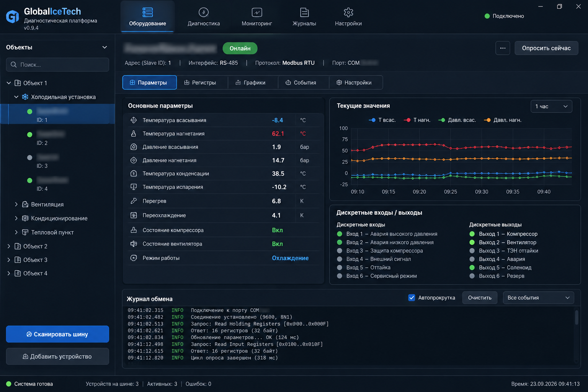588x392 pixels.
Task: Click the Опросить сейчас button
Action: point(546,48)
